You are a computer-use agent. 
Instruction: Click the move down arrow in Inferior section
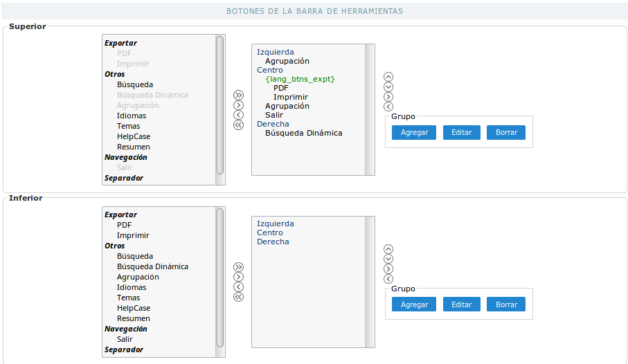click(x=388, y=259)
